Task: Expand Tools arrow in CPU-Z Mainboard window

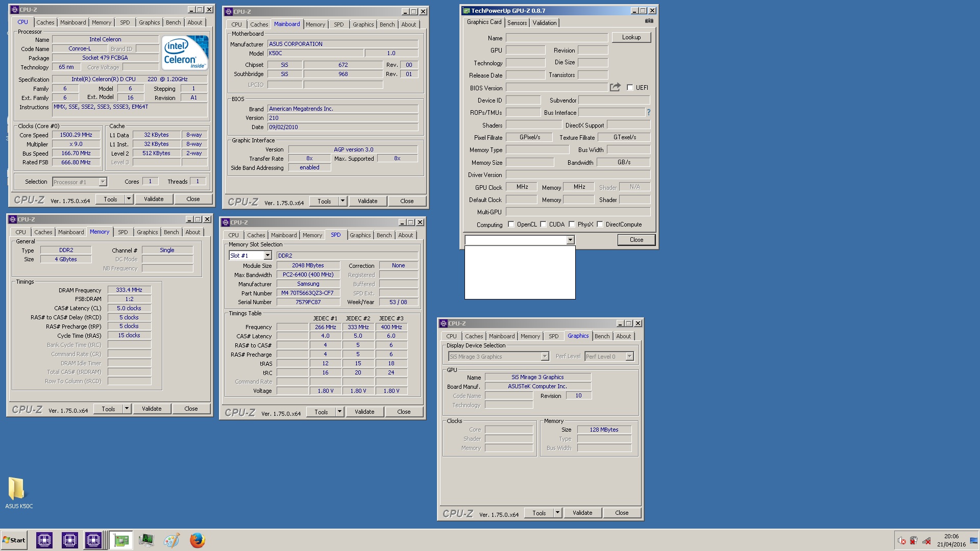Action: coord(342,201)
